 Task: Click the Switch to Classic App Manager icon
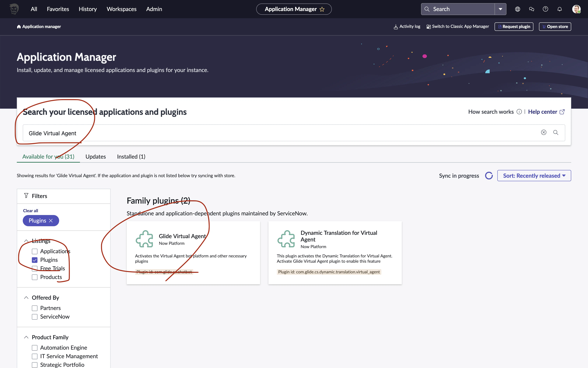click(x=429, y=26)
